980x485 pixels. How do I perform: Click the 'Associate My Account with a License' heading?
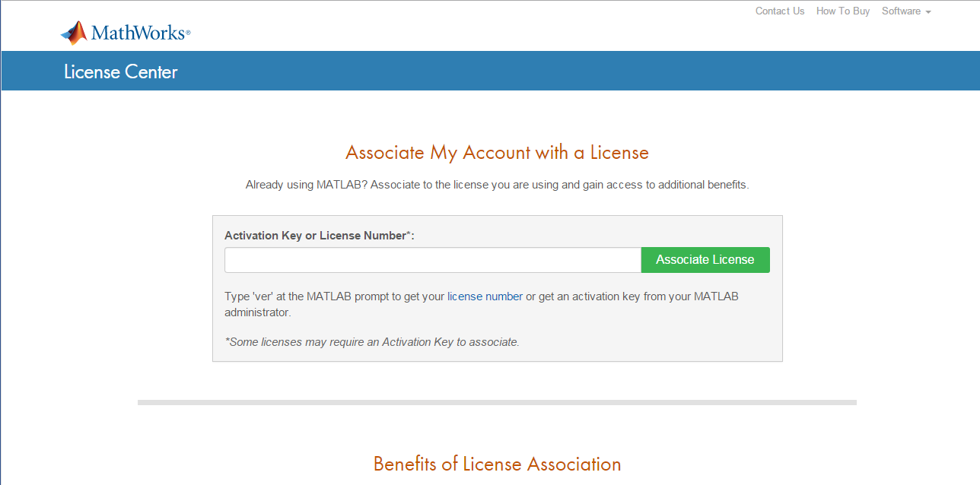tap(497, 152)
